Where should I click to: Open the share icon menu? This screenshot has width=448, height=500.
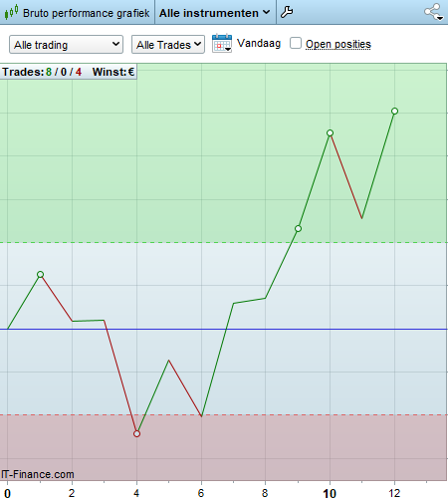tap(434, 12)
